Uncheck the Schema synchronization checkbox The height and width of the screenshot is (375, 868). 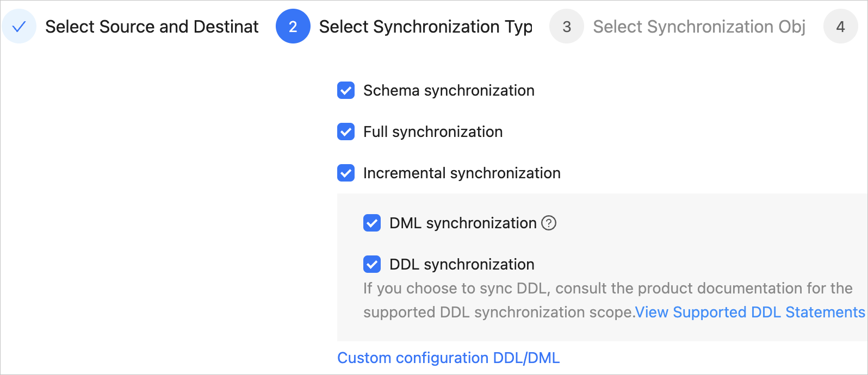pyautogui.click(x=346, y=90)
